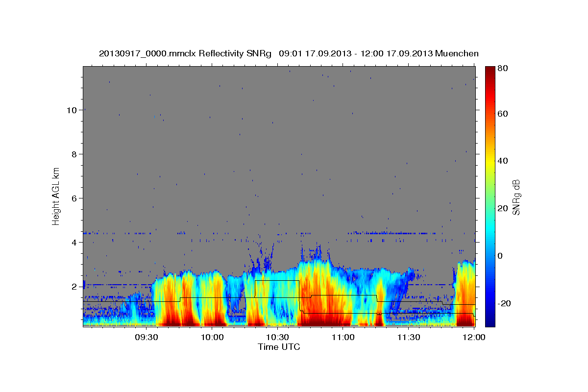
Task: Click the colorbar value 60
Action: point(502,114)
